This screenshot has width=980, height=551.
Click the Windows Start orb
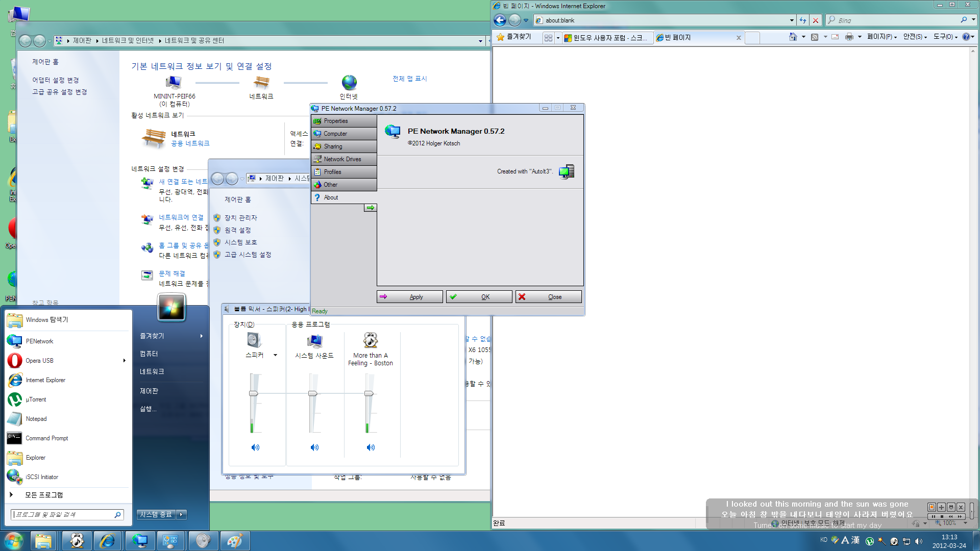tap(13, 540)
